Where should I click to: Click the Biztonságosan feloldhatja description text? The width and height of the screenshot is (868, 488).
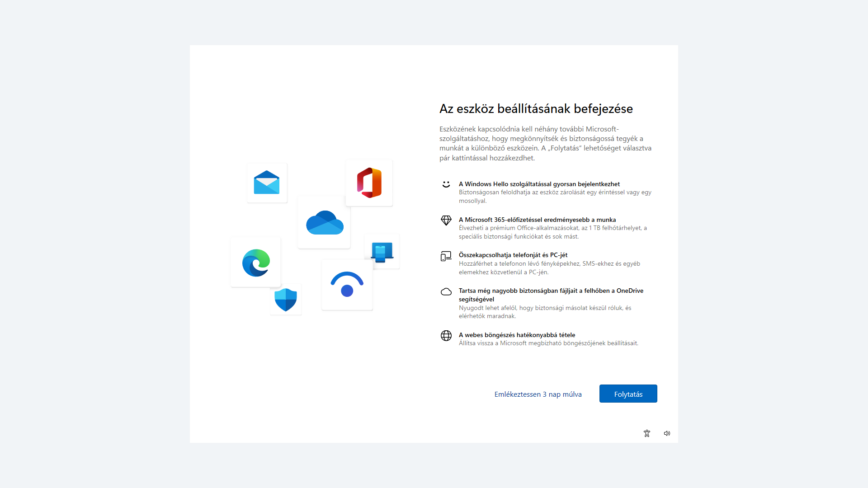pos(555,197)
